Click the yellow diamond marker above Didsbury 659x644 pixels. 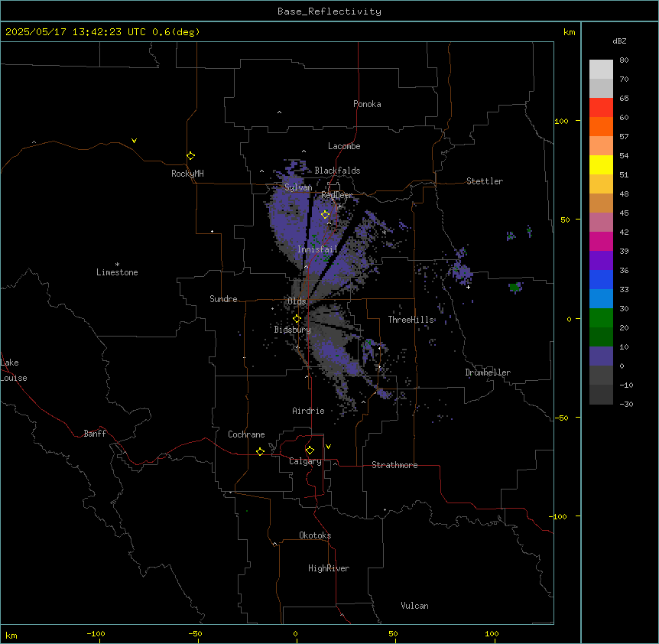pyautogui.click(x=297, y=319)
